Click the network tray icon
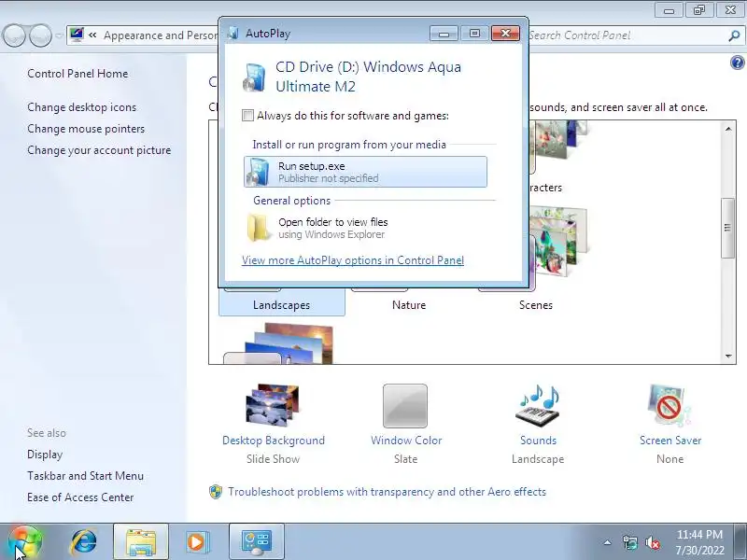 coord(629,542)
